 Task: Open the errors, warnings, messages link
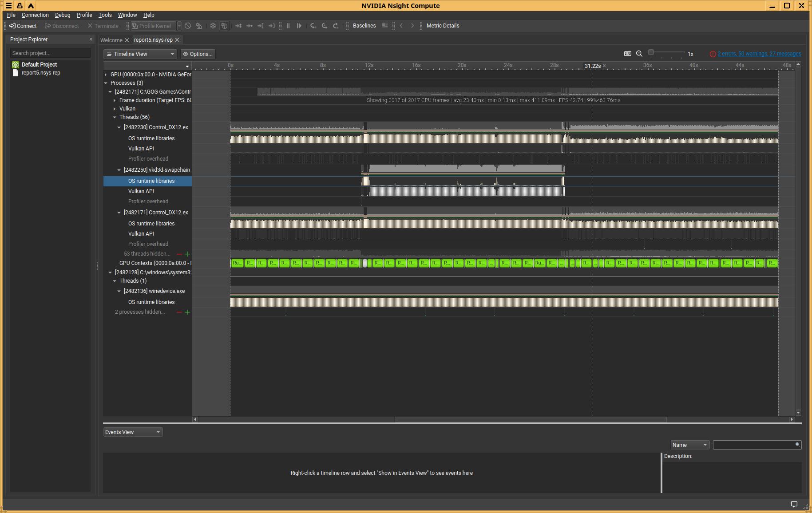point(759,54)
